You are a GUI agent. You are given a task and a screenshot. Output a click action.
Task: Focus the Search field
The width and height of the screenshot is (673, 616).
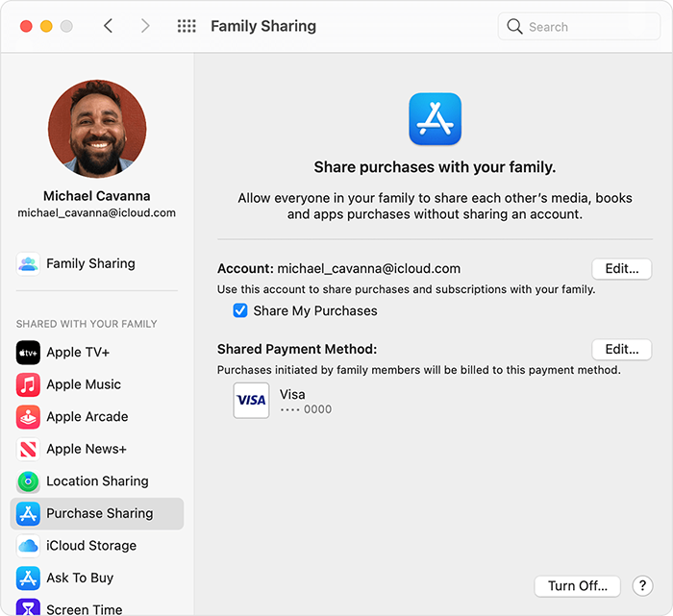coord(579,27)
